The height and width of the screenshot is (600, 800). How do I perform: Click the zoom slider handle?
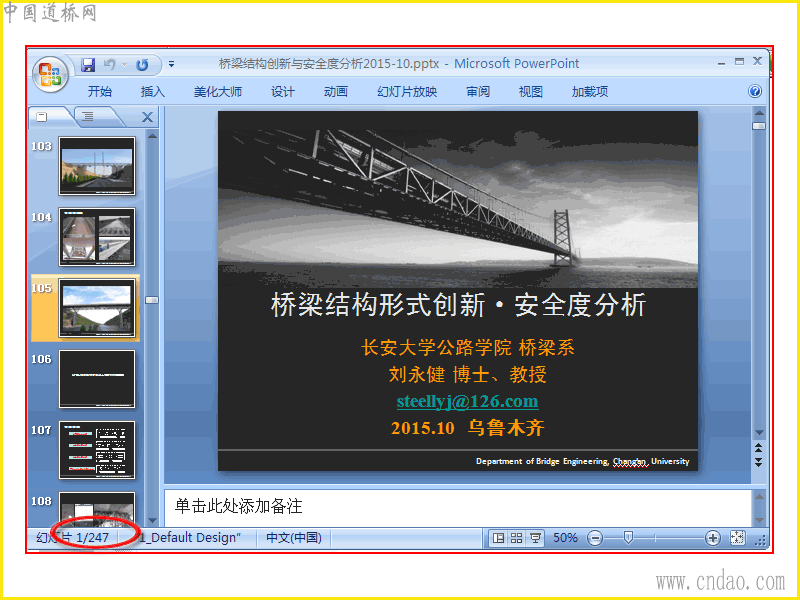tap(629, 538)
